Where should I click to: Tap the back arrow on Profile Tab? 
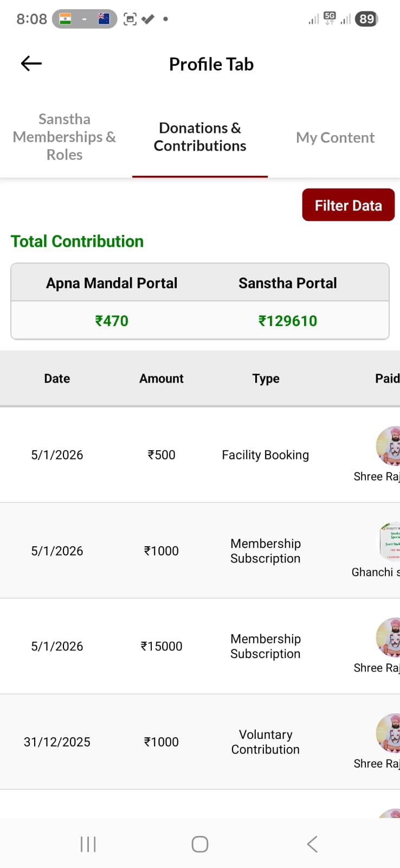[31, 63]
